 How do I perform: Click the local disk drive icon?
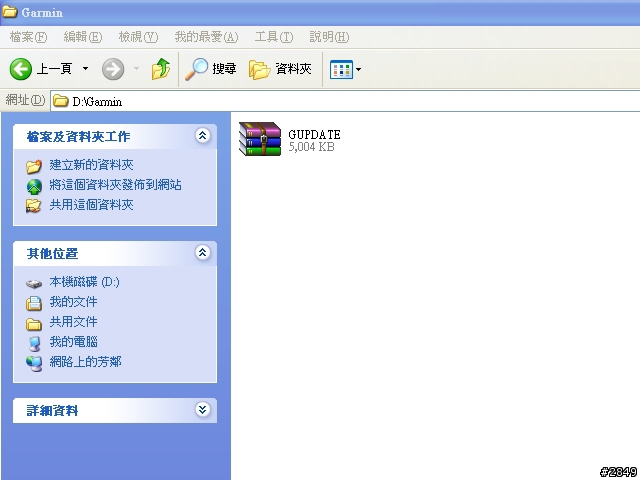pos(34,283)
